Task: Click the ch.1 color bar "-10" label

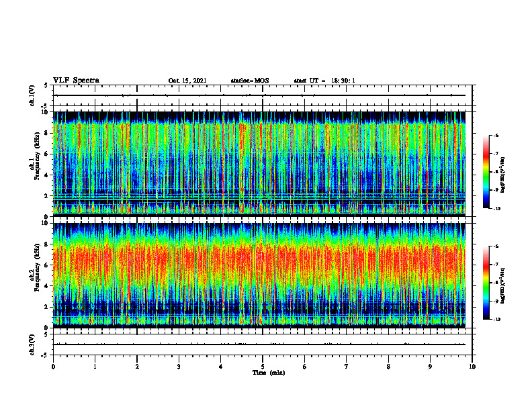Action: click(496, 209)
